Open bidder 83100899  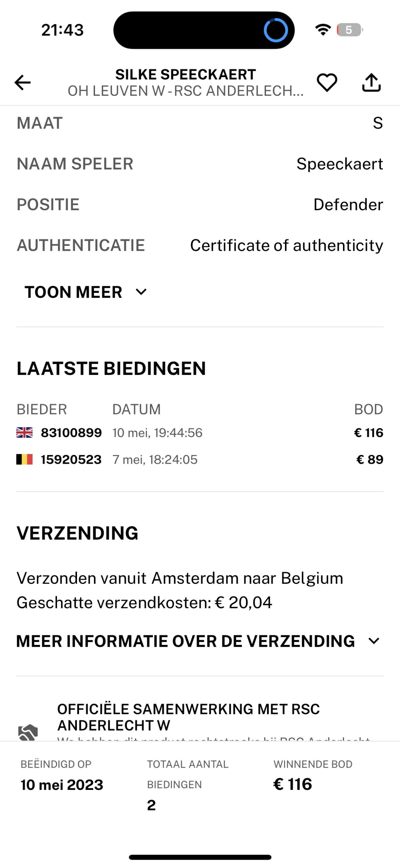(x=71, y=433)
